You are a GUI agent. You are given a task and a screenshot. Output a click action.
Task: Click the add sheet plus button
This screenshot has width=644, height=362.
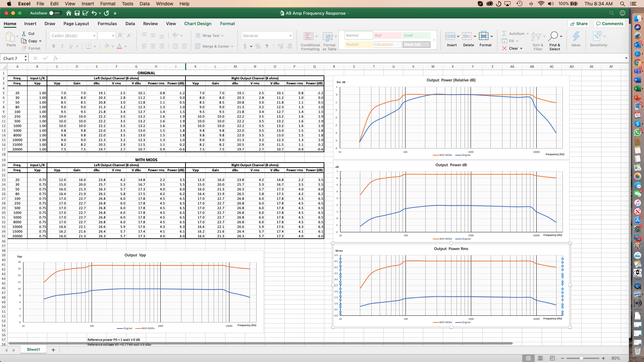point(53,350)
